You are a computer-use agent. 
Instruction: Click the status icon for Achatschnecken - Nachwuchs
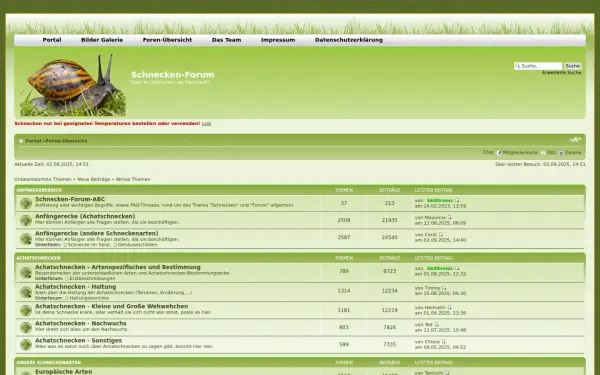tap(26, 327)
